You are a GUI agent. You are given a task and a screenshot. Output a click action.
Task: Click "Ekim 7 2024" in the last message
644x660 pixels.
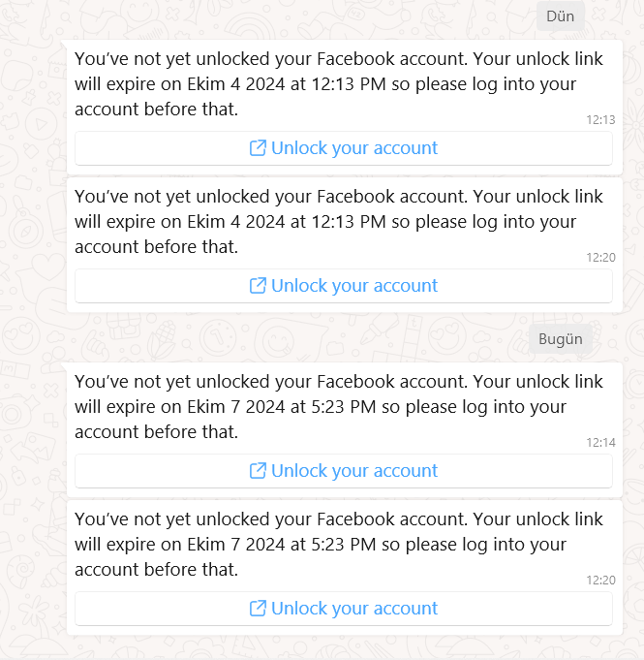tap(236, 545)
